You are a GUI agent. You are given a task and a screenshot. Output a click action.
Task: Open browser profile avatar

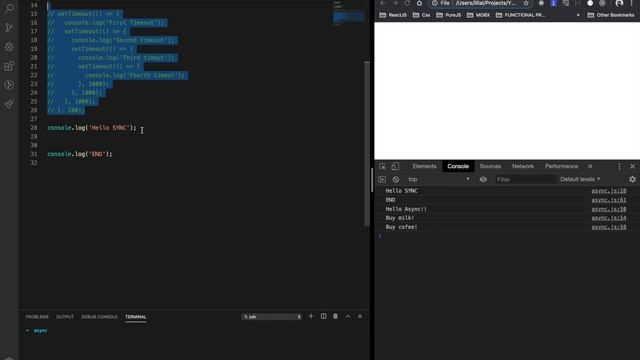click(619, 3)
